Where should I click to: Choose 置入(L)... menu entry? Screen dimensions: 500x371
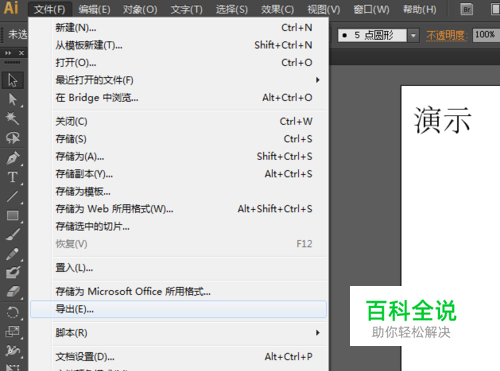178,268
